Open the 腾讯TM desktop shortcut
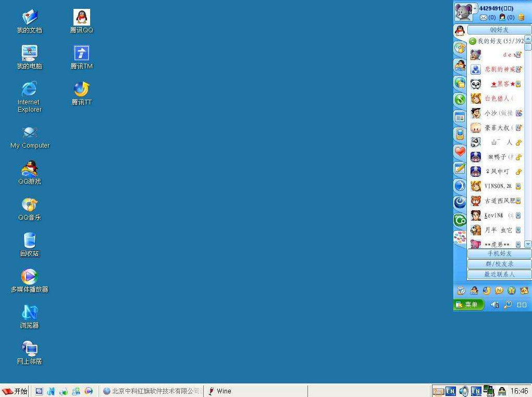The image size is (532, 397). pos(81,57)
